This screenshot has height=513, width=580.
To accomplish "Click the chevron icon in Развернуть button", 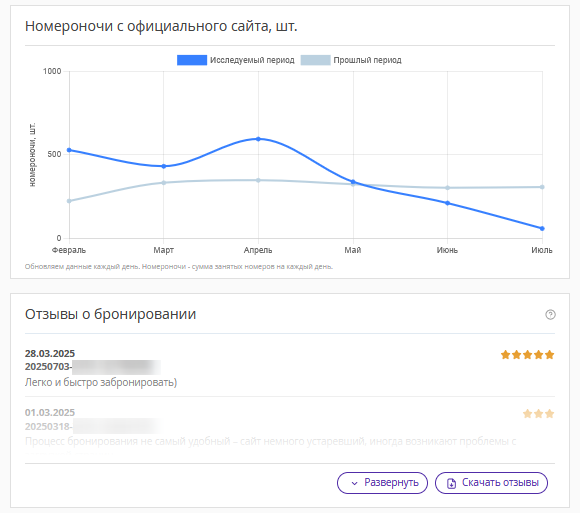I will click(x=354, y=483).
